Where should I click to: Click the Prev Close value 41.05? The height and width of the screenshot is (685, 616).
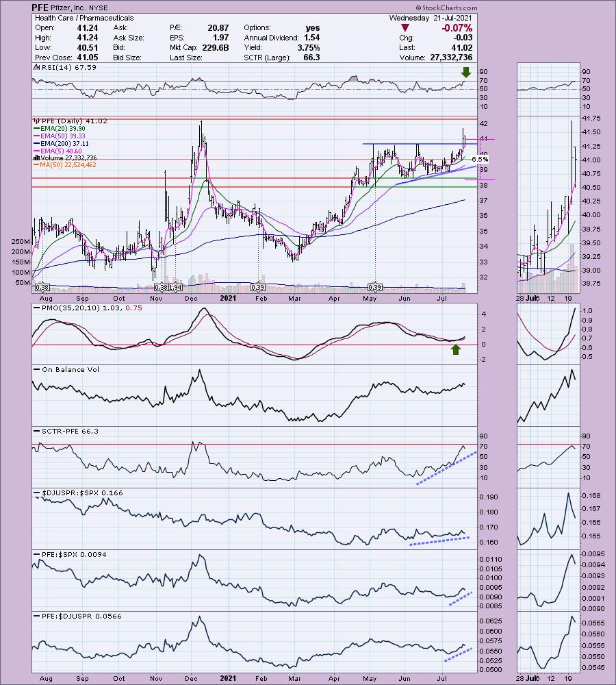click(88, 58)
